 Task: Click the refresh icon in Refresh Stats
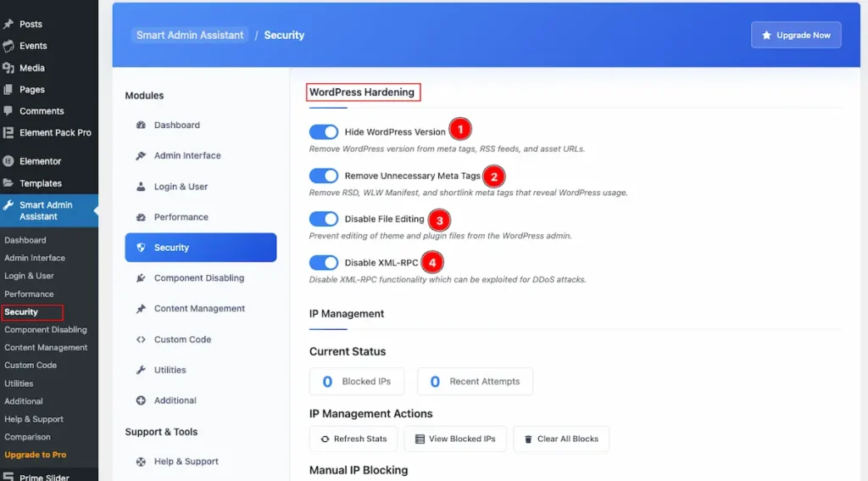(x=325, y=439)
